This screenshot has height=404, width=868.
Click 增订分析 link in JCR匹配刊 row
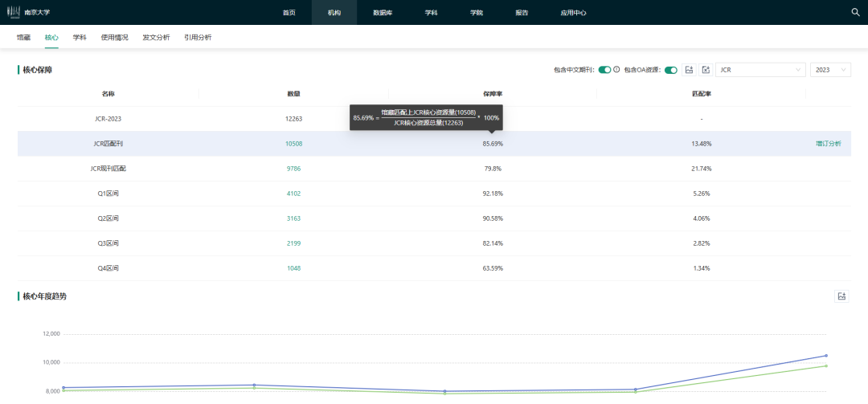click(x=828, y=144)
